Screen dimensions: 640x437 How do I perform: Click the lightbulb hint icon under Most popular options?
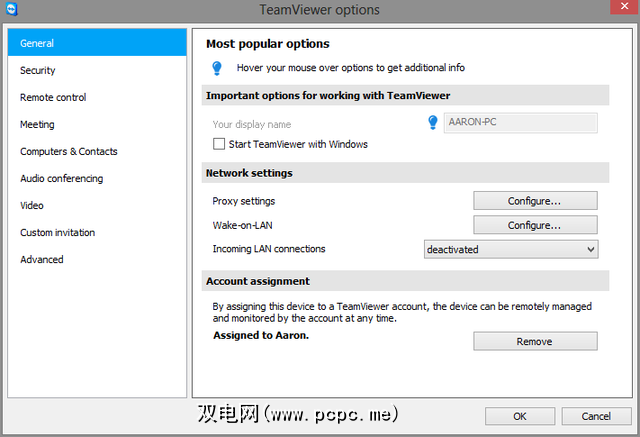click(x=216, y=68)
